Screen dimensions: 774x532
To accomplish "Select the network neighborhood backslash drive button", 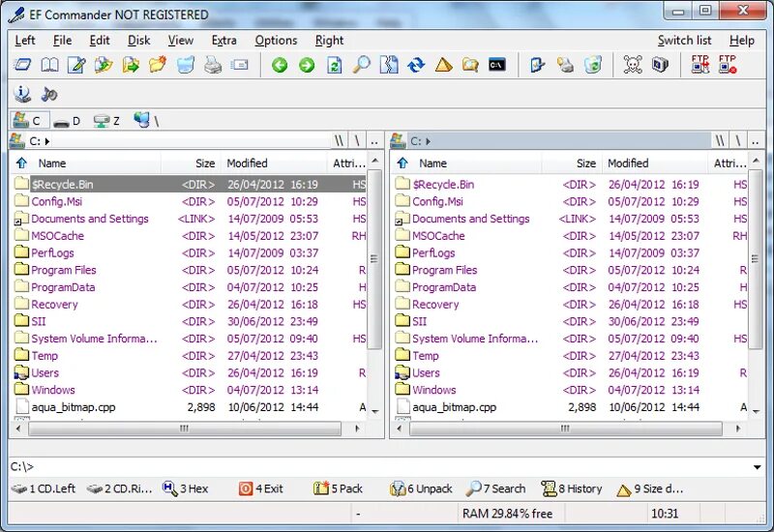I will point(146,120).
